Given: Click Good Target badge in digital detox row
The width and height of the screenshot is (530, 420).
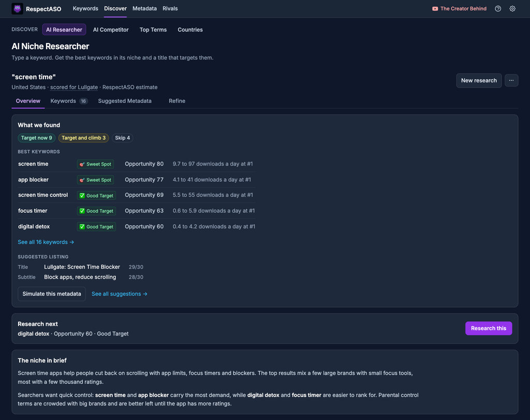Looking at the screenshot, I should pos(96,227).
